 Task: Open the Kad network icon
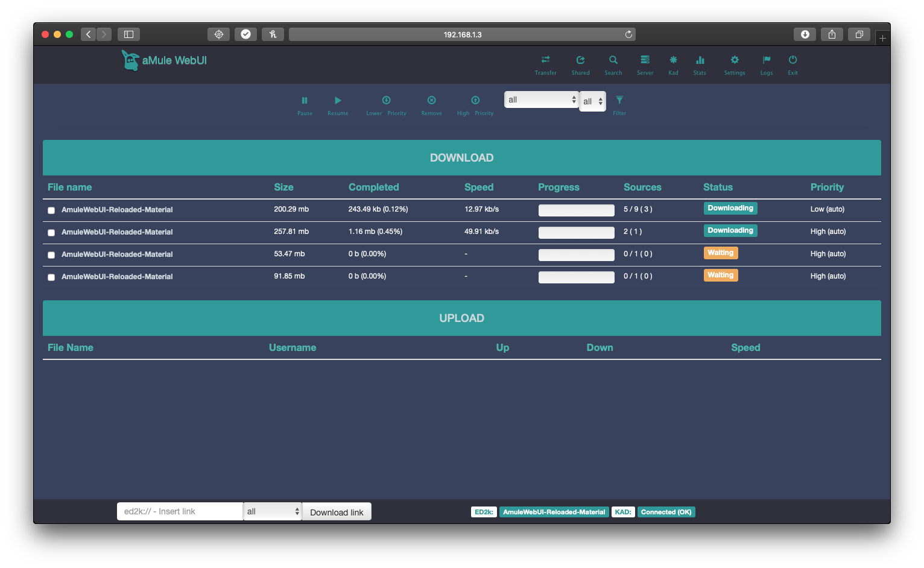tap(673, 60)
